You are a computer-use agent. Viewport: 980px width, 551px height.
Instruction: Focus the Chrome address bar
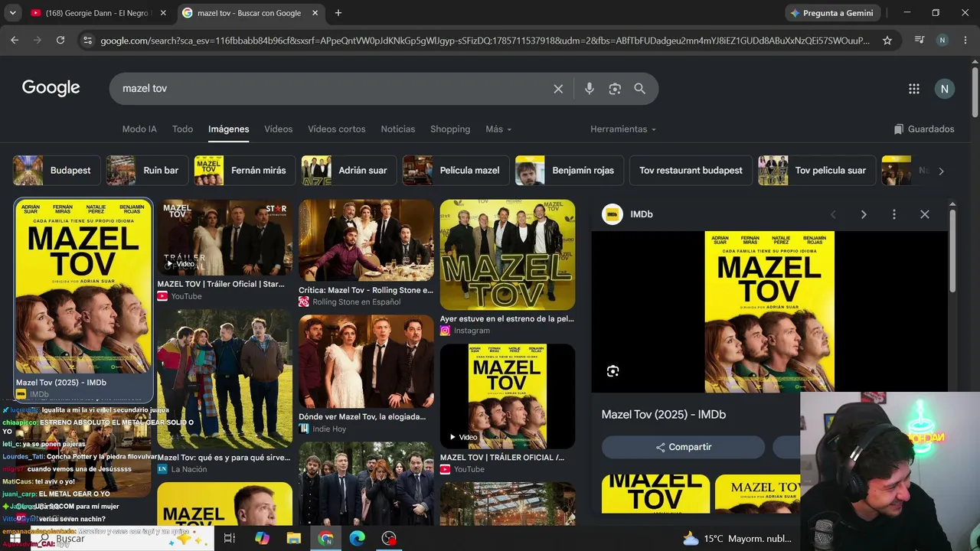[485, 41]
